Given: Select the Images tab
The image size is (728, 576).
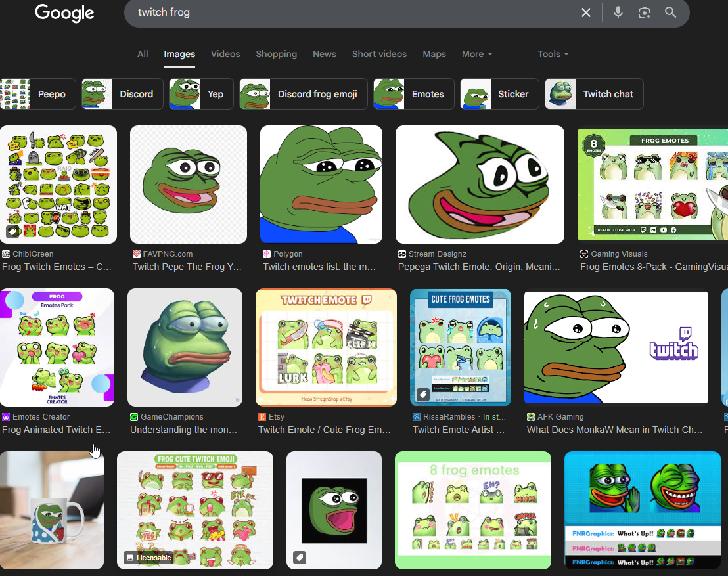Looking at the screenshot, I should pyautogui.click(x=179, y=54).
